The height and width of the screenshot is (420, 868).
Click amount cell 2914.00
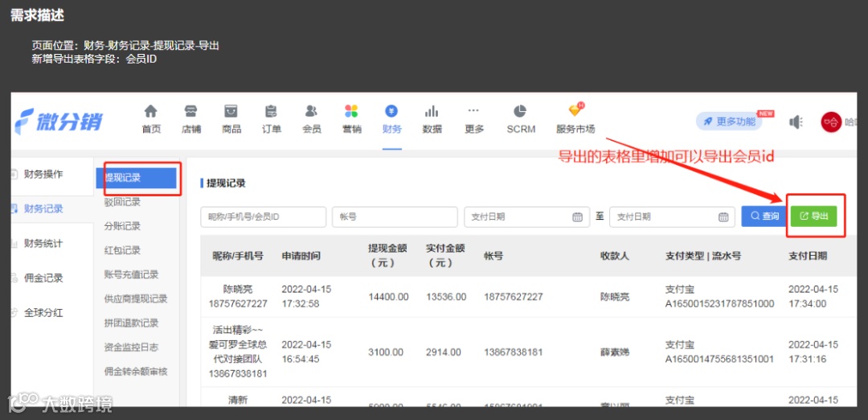(444, 352)
